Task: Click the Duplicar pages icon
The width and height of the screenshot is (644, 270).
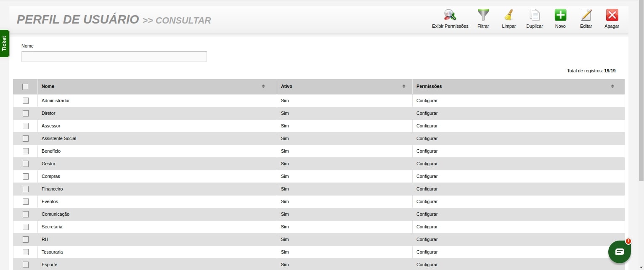Action: click(x=534, y=16)
